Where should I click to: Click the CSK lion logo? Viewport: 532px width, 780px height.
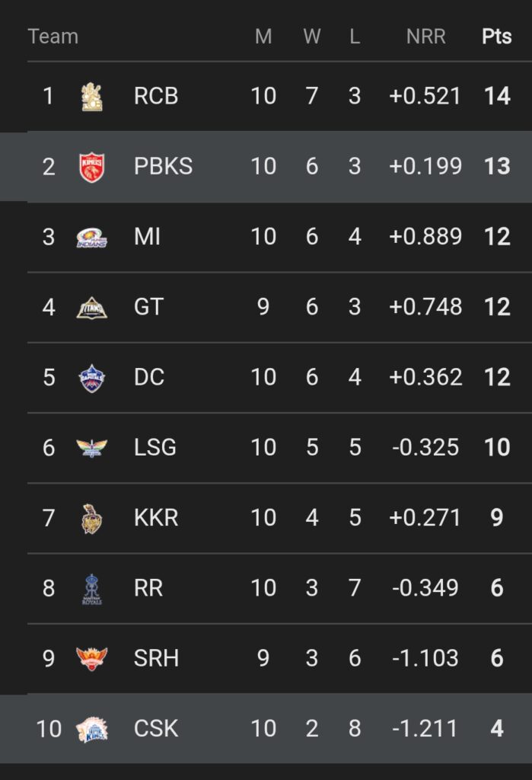[92, 729]
